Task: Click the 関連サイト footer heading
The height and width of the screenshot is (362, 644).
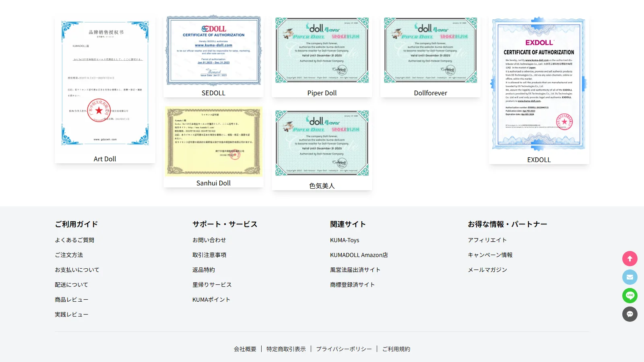Action: click(x=348, y=224)
